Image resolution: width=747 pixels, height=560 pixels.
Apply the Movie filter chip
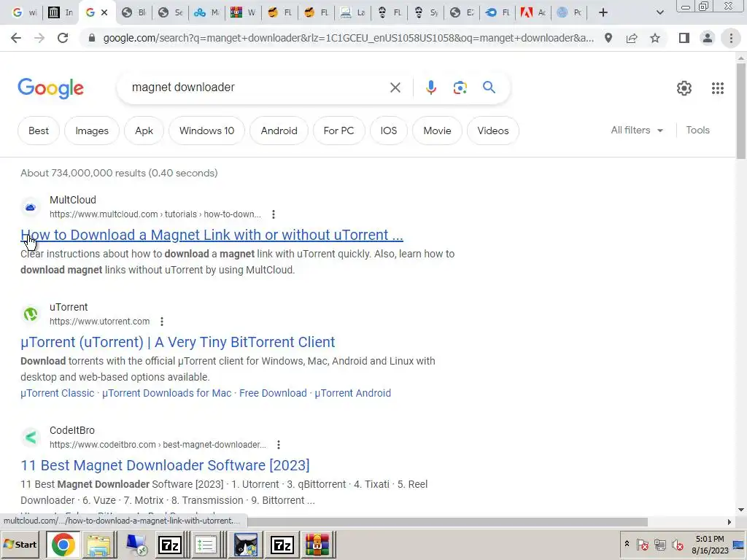click(438, 131)
